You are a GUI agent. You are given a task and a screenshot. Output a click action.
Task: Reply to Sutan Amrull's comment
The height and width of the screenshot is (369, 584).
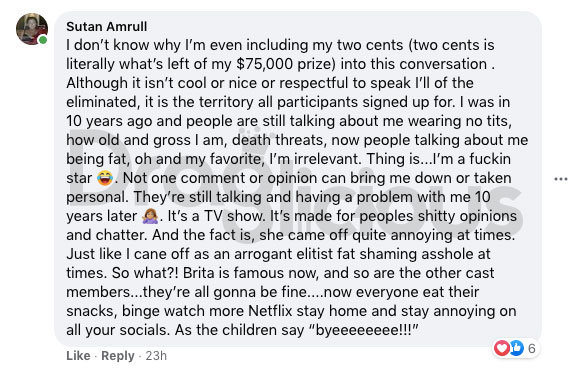(118, 356)
